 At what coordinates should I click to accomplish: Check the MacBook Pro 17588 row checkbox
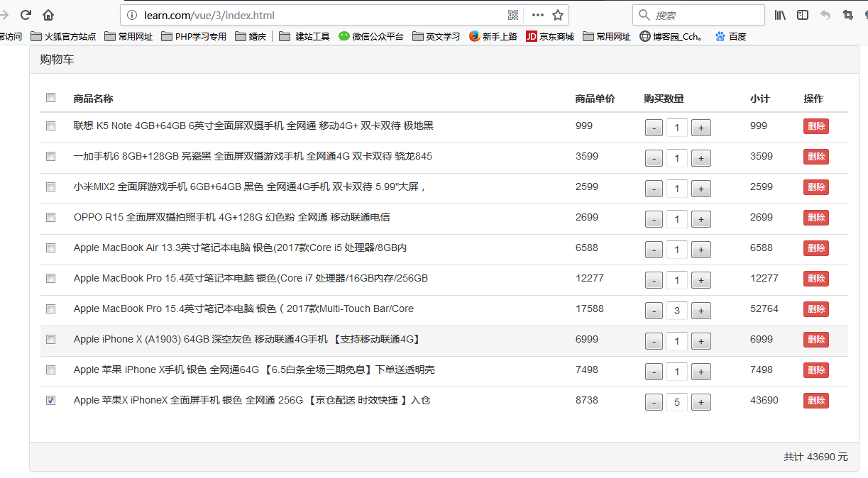(x=50, y=309)
